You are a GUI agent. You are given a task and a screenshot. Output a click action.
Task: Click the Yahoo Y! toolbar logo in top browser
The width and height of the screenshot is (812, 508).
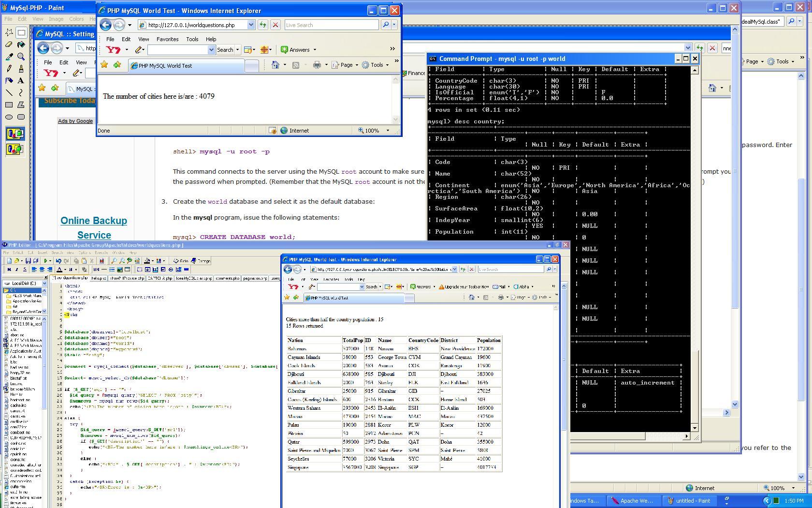tap(113, 49)
